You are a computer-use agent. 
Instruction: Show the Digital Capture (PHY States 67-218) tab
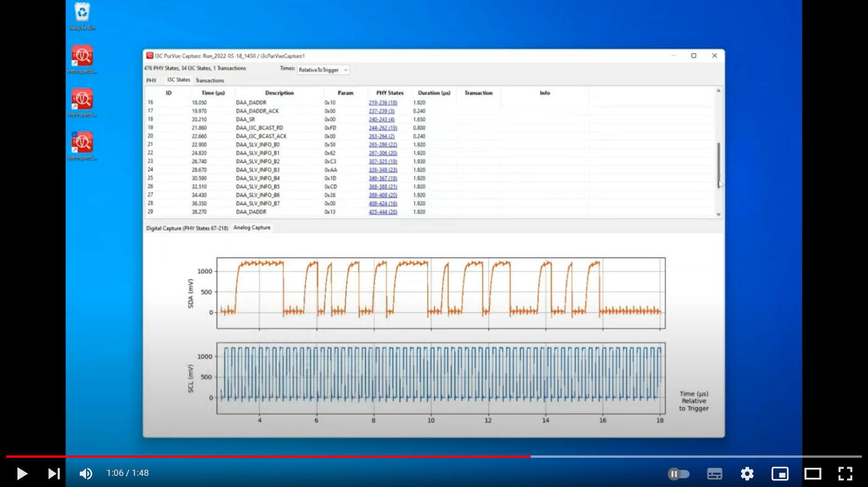point(187,228)
